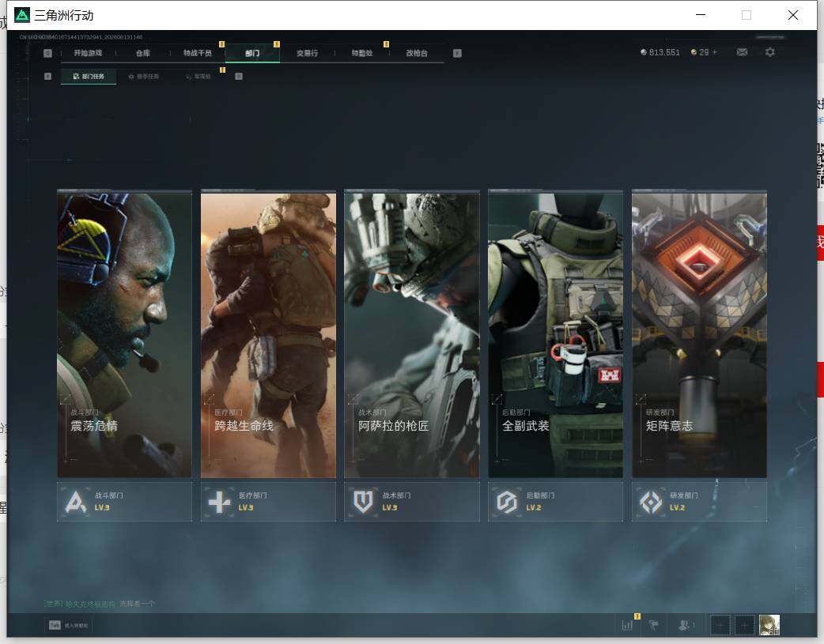Click the plus next to 29 currency
Screen dimensions: 824x644
[x=715, y=52]
